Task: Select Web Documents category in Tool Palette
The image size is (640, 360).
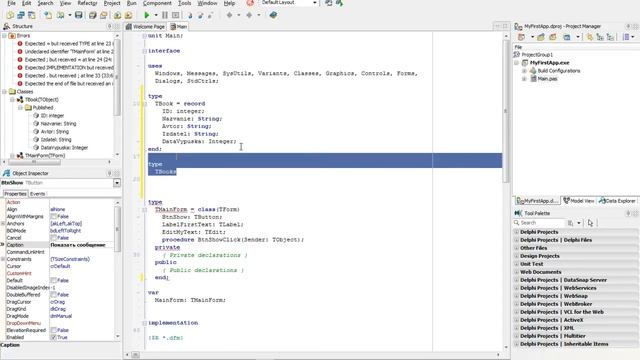Action: point(576,272)
